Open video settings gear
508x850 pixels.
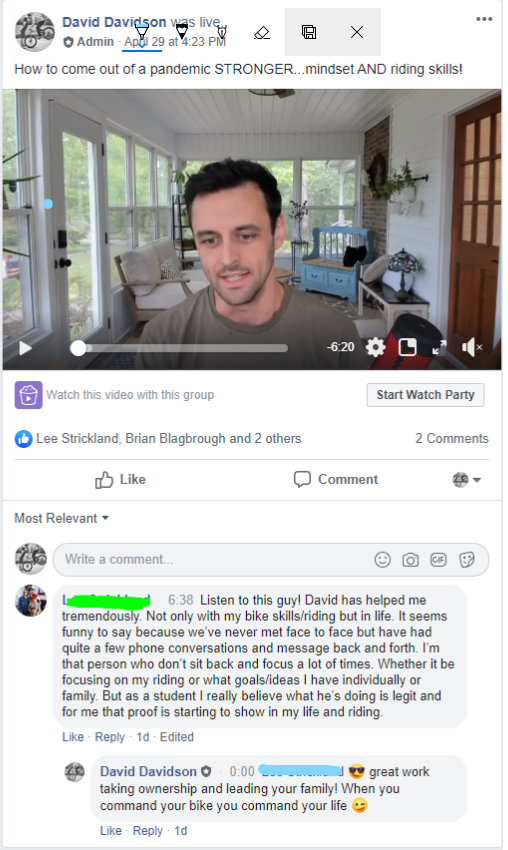point(375,347)
